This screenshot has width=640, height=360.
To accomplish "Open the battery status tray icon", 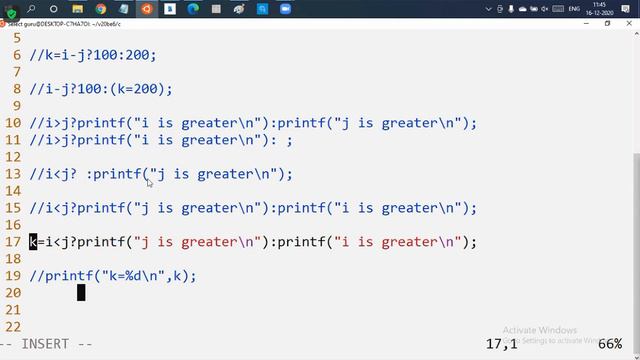I will pos(534,9).
